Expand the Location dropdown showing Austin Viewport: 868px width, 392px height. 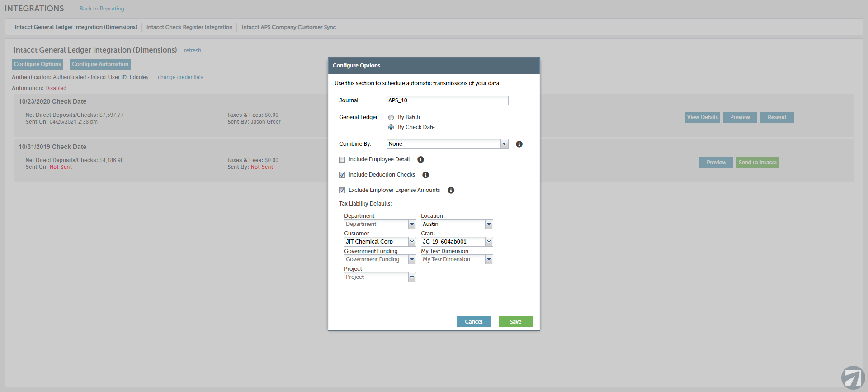coord(457,224)
